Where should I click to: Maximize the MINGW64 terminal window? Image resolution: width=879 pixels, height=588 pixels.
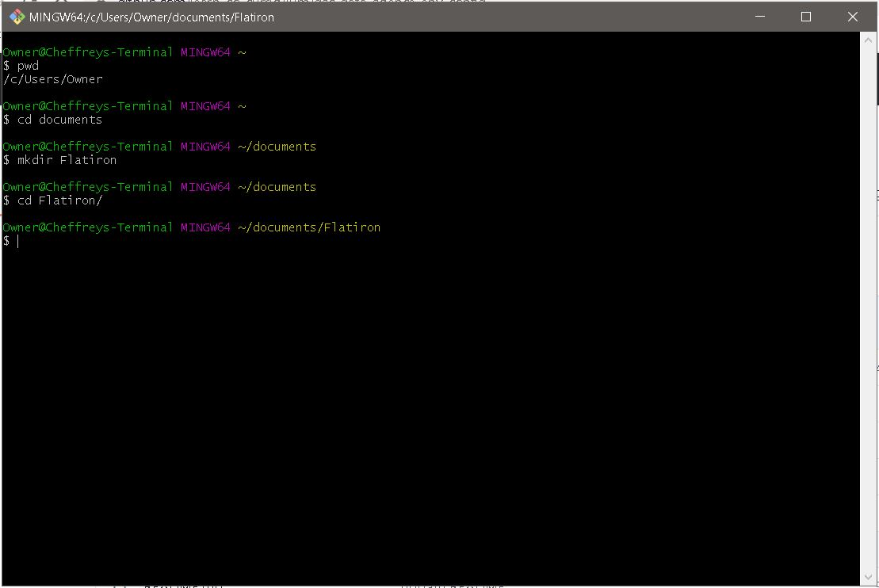click(x=805, y=17)
